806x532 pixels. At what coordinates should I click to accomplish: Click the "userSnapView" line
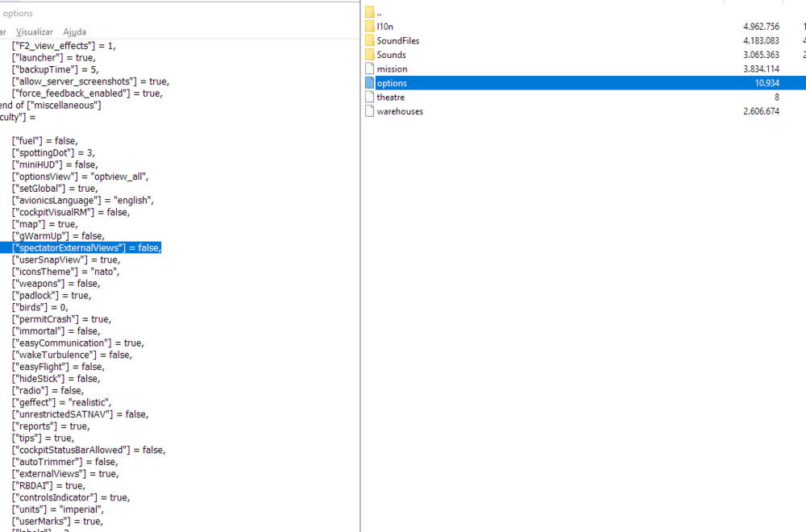pos(66,260)
